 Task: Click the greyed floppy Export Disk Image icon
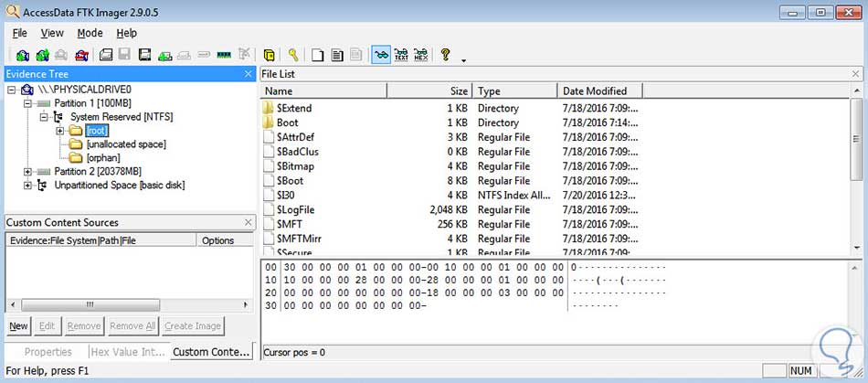124,55
